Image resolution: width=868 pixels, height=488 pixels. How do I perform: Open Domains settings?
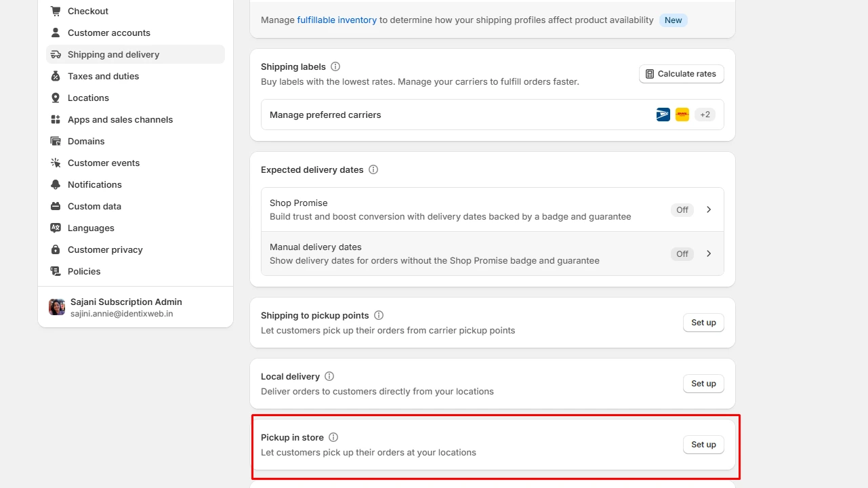pos(136,141)
